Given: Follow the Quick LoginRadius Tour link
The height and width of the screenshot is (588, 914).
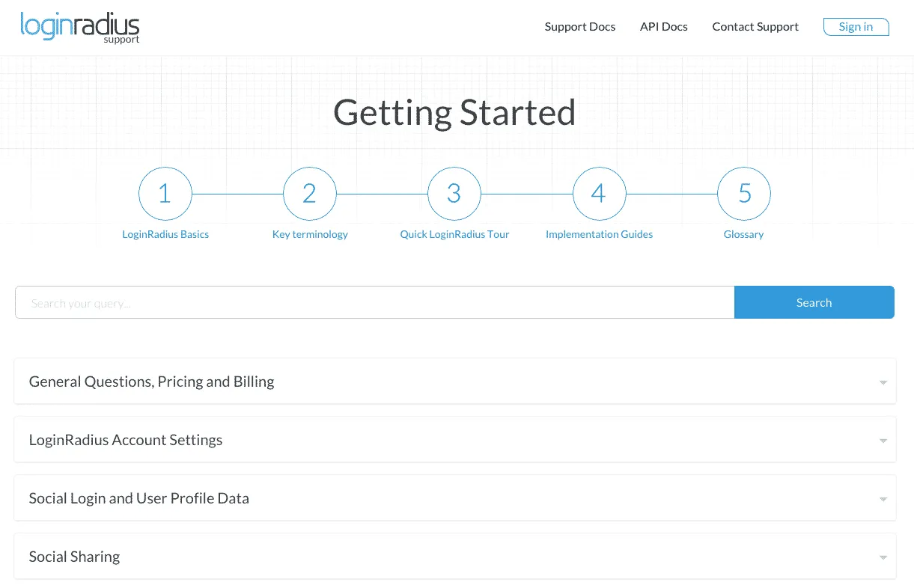Looking at the screenshot, I should (454, 234).
